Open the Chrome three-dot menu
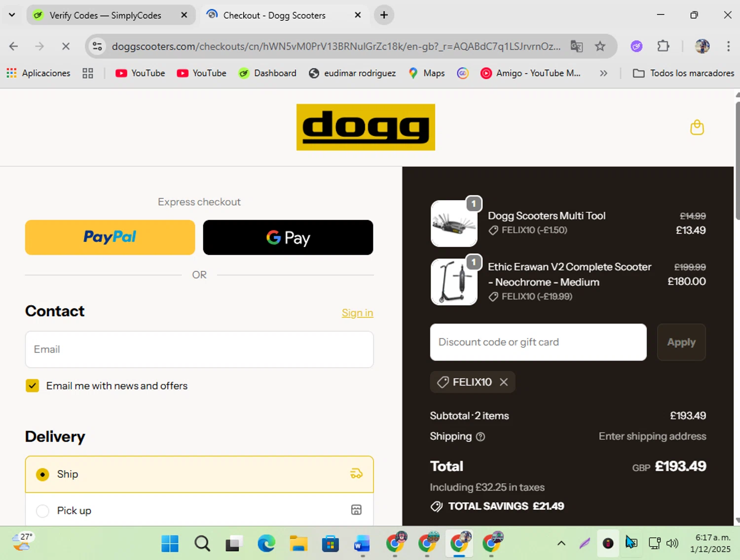 (728, 46)
